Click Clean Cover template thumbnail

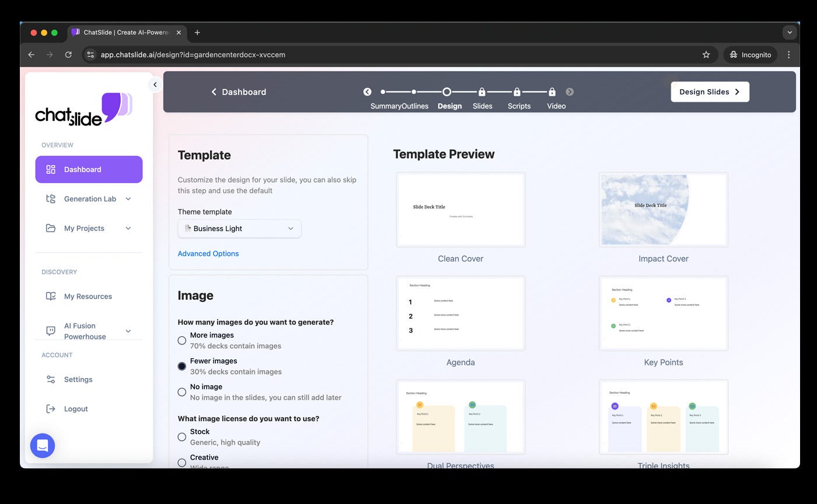[460, 209]
